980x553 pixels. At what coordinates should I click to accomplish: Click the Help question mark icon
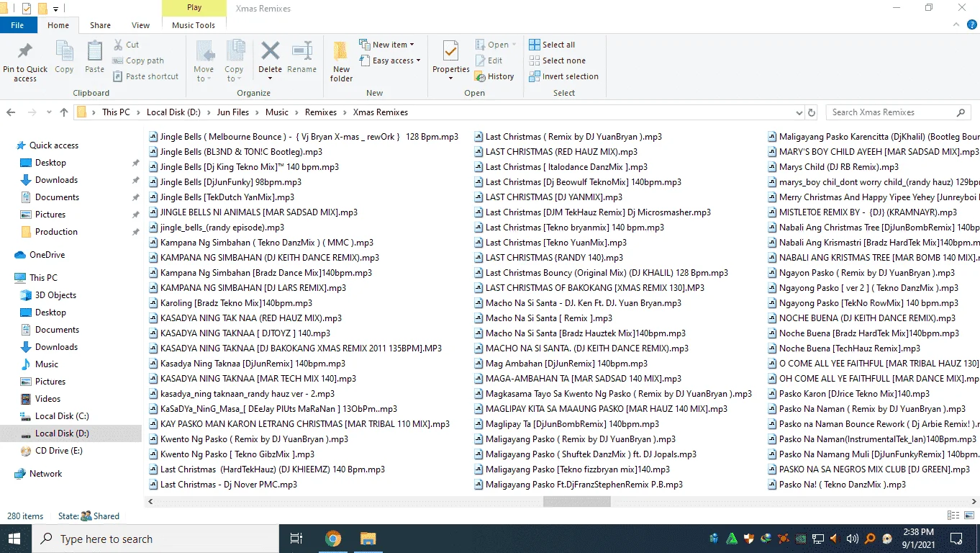coord(971,24)
